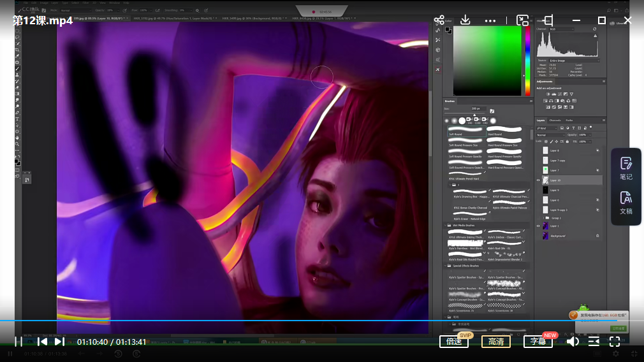Add a Hue/Saturation adjustment
644x362 pixels.
pos(545,101)
